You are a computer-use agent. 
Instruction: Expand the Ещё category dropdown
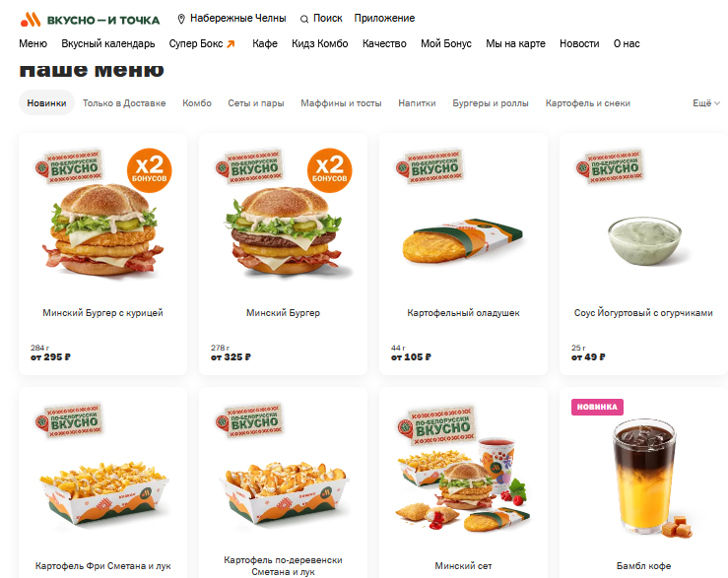706,103
